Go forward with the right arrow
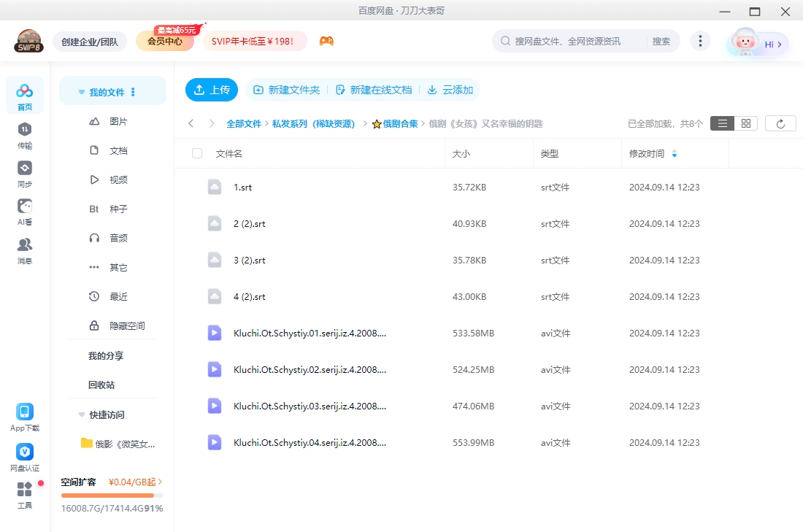The height and width of the screenshot is (532, 803). 212,123
